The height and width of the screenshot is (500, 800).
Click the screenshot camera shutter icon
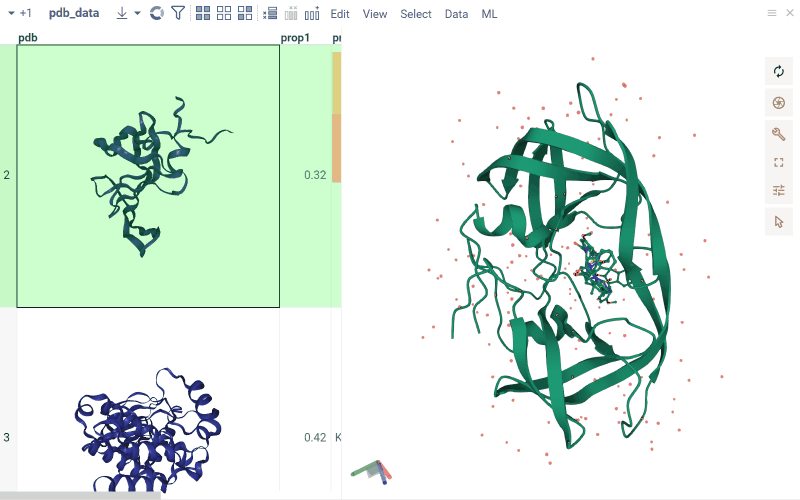pyautogui.click(x=779, y=103)
